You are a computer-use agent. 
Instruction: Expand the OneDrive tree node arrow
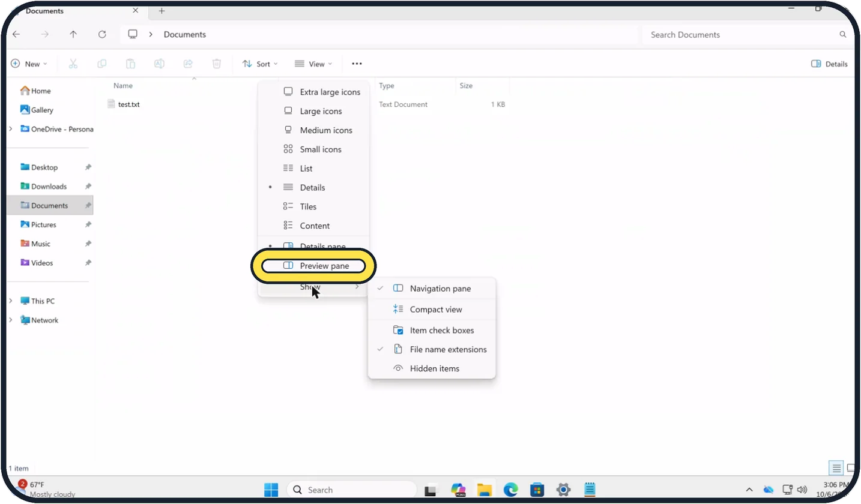coord(10,129)
